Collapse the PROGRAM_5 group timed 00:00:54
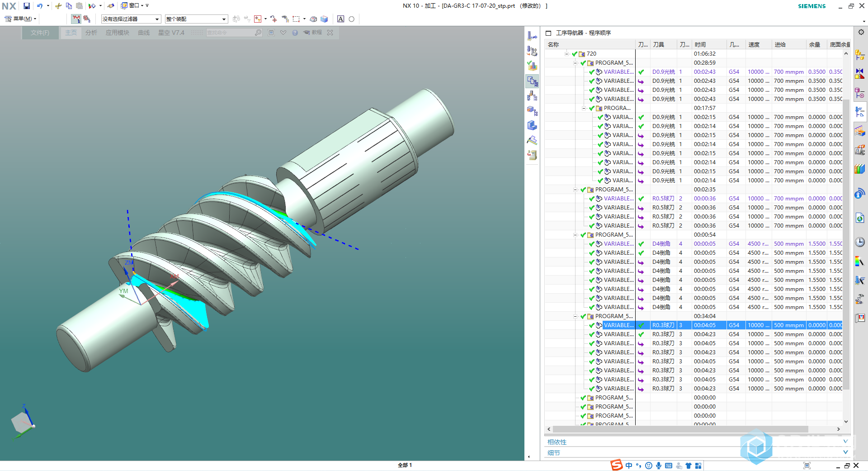868x471 pixels. tap(576, 235)
